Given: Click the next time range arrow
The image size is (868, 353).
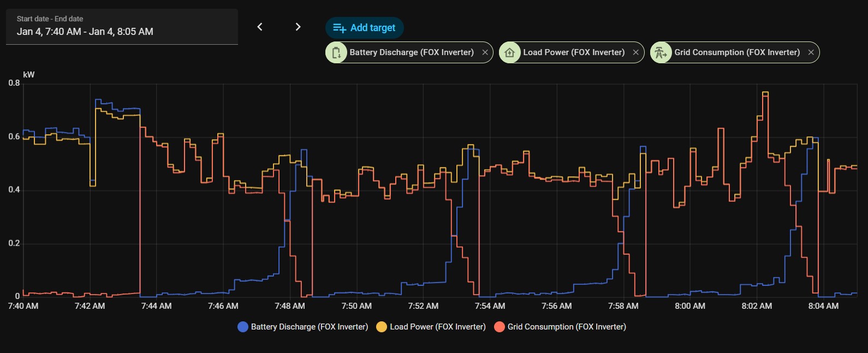Looking at the screenshot, I should [x=298, y=27].
